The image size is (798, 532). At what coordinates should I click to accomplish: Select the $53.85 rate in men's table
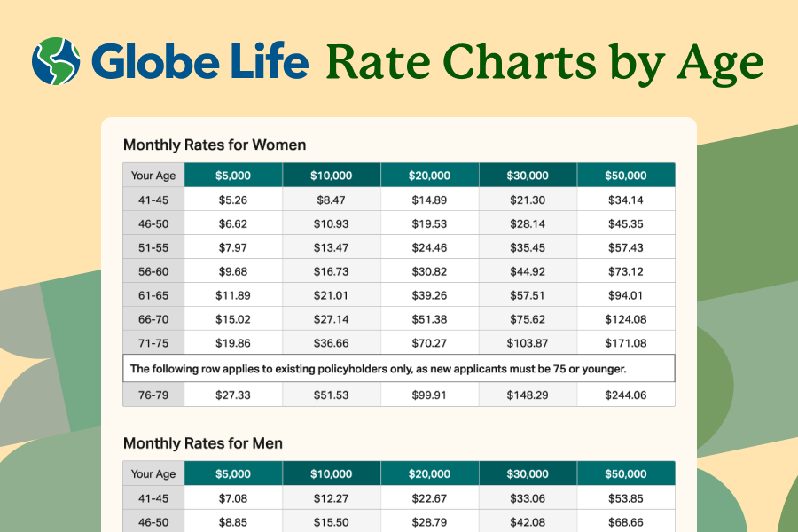click(x=626, y=498)
